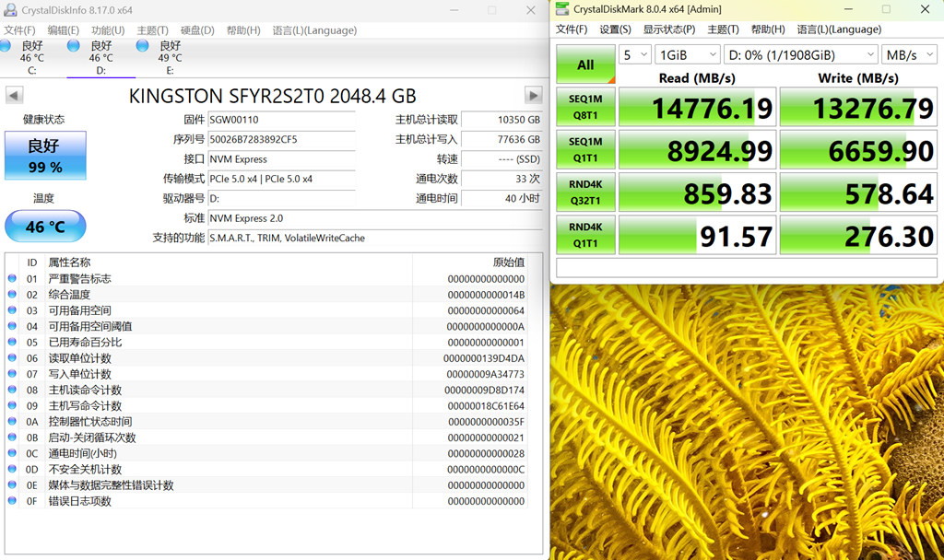This screenshot has width=944, height=560.
Task: Click the CrystalDiskMark app icon in title bar
Action: [562, 8]
